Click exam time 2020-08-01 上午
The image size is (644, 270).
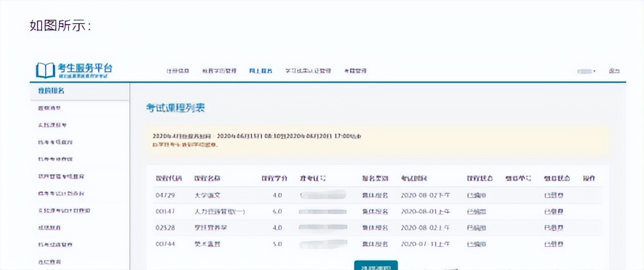(x=425, y=211)
